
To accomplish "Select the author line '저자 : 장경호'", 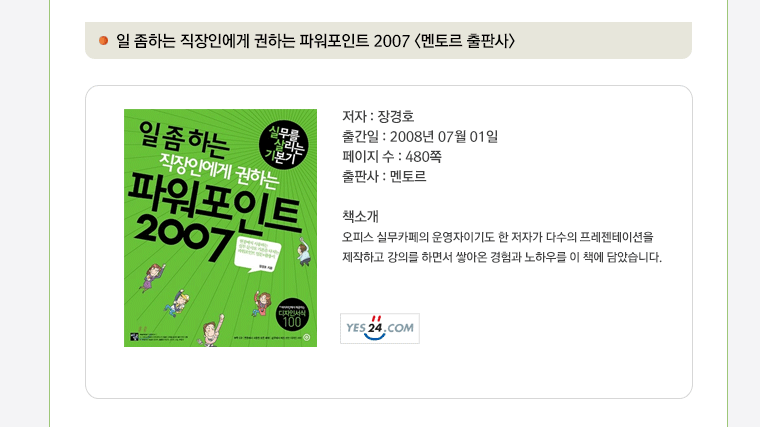I will point(378,116).
